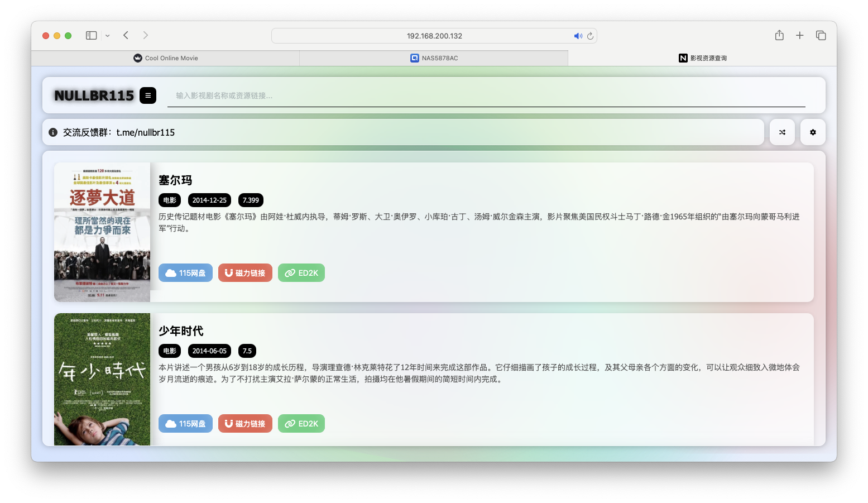Viewport: 868px width, 503px height.
Task: Open the t.me/nullbr115 feedback group link
Action: [x=146, y=132]
